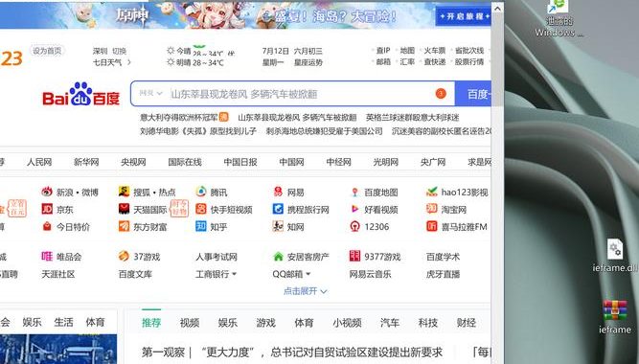Click the 查IP tool link

(x=382, y=50)
